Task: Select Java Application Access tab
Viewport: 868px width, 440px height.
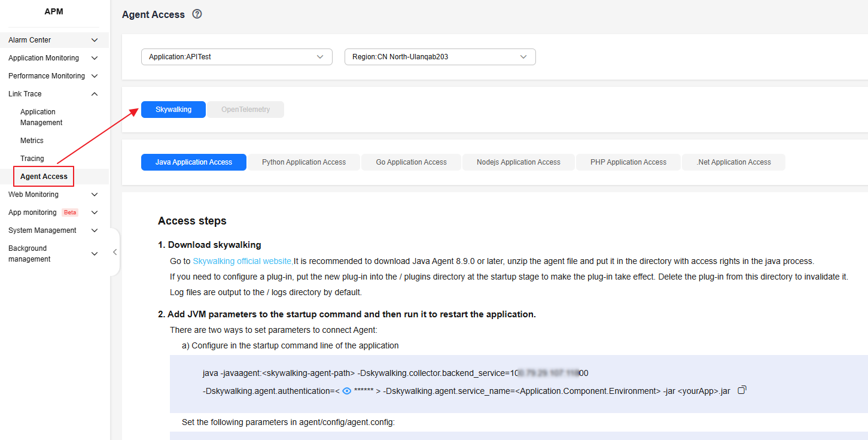Action: [x=194, y=162]
